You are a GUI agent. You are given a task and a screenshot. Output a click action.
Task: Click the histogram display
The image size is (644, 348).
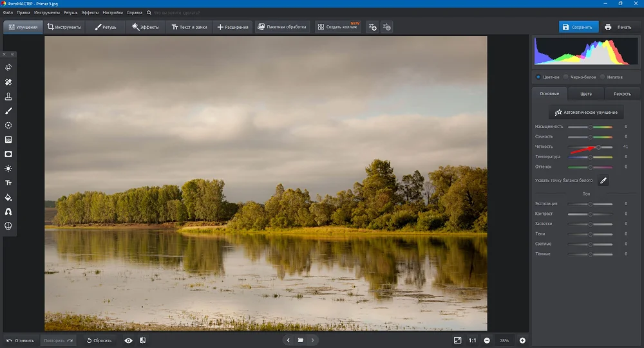(x=586, y=51)
